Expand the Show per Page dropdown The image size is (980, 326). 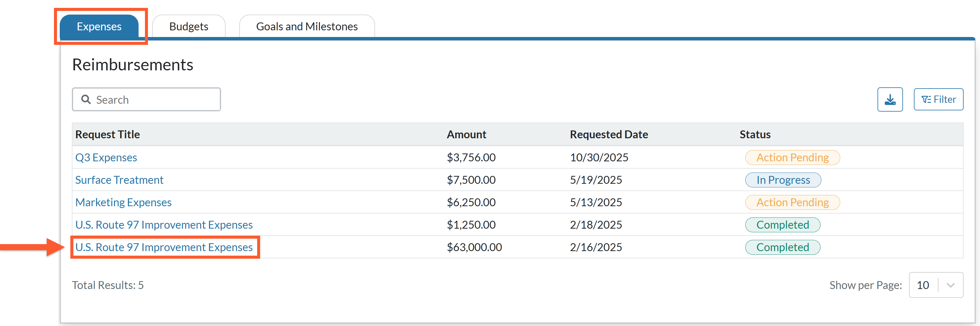[936, 285]
